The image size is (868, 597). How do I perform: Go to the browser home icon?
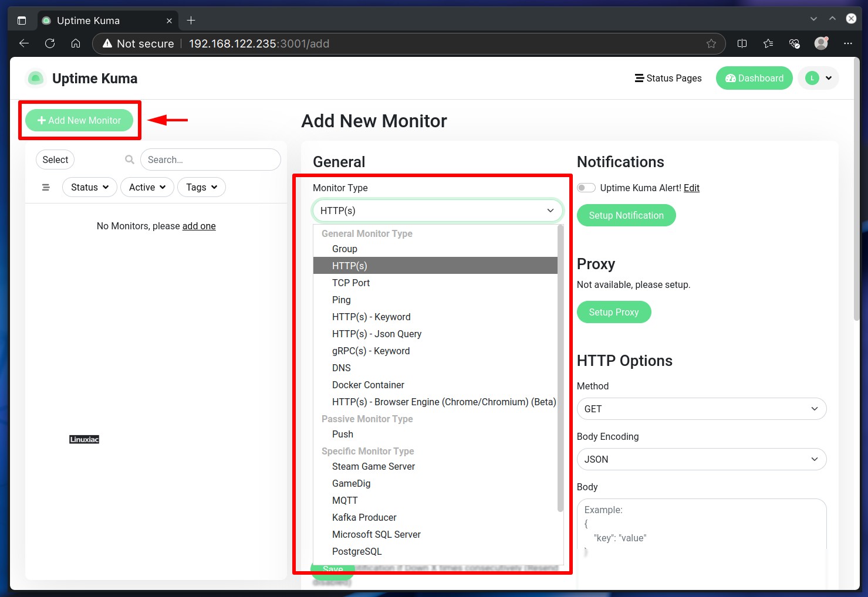tap(76, 43)
